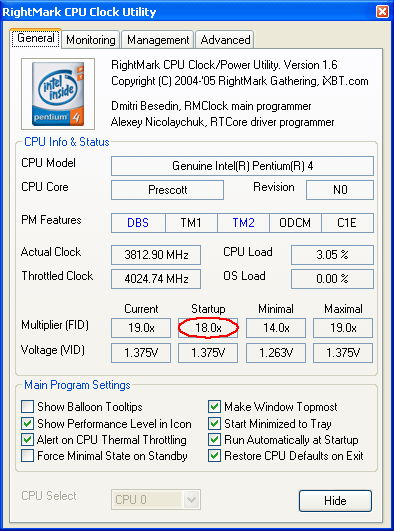Click the 0.00 % OS Load value
The height and width of the screenshot is (531, 394).
tap(332, 279)
